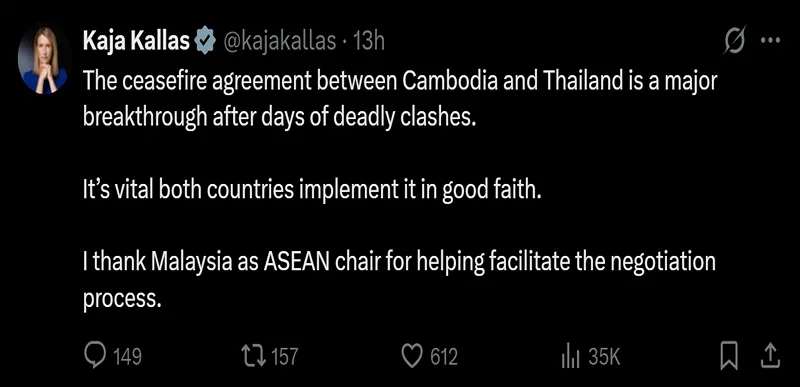The height and width of the screenshot is (387, 800).
Task: Click the repost arrows icon
Action: click(x=256, y=357)
